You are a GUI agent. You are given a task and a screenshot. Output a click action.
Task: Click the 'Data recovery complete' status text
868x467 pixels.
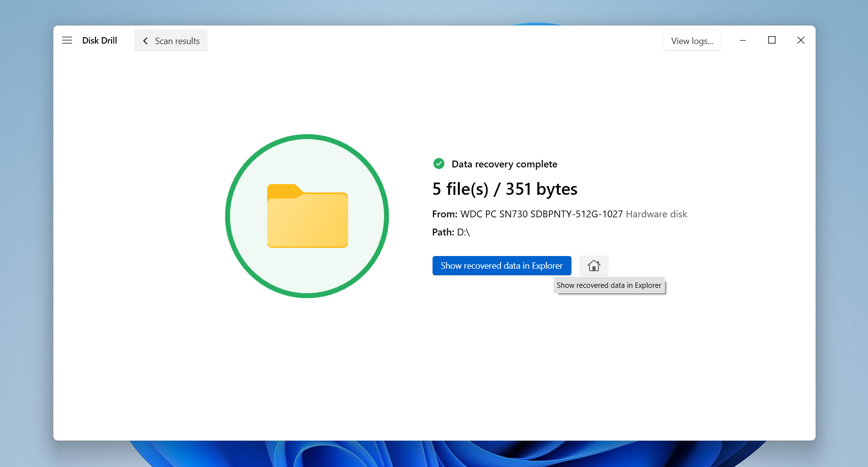pyautogui.click(x=504, y=164)
